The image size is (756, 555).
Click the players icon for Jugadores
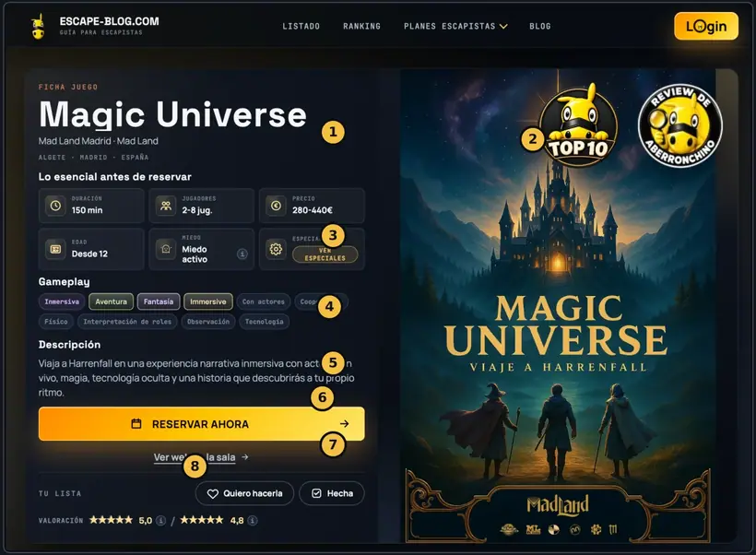pos(166,206)
